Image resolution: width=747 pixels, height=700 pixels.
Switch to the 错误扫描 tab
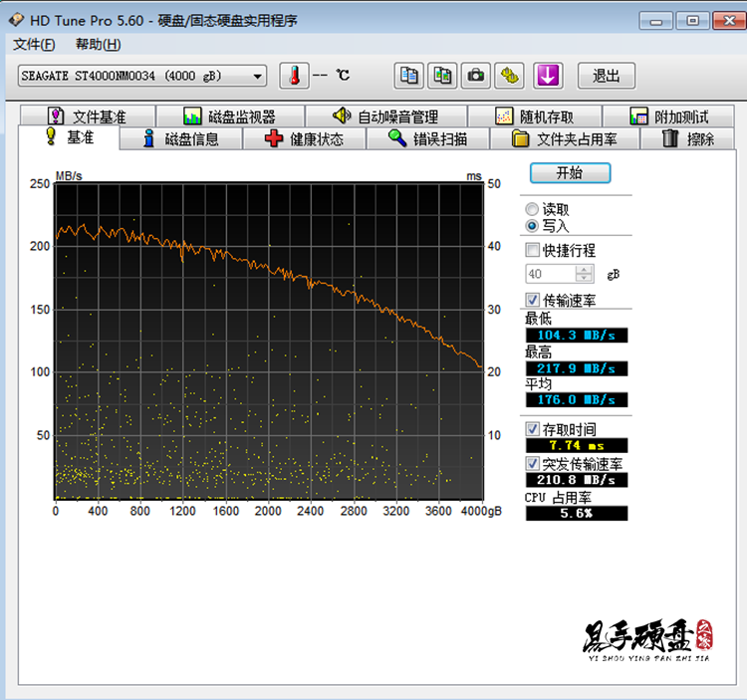(x=428, y=139)
